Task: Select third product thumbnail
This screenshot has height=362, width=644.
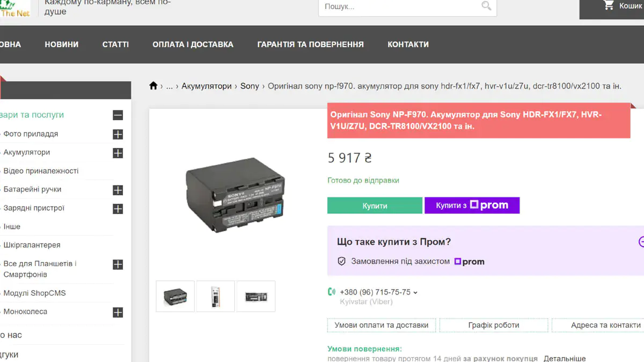Action: click(x=256, y=296)
